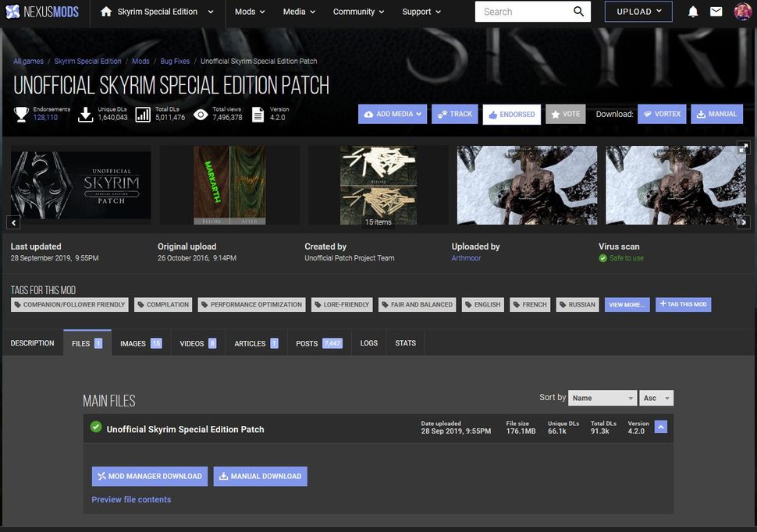Collapse the Unofficial Skyrim Patch file entry
757x532 pixels.
click(661, 427)
